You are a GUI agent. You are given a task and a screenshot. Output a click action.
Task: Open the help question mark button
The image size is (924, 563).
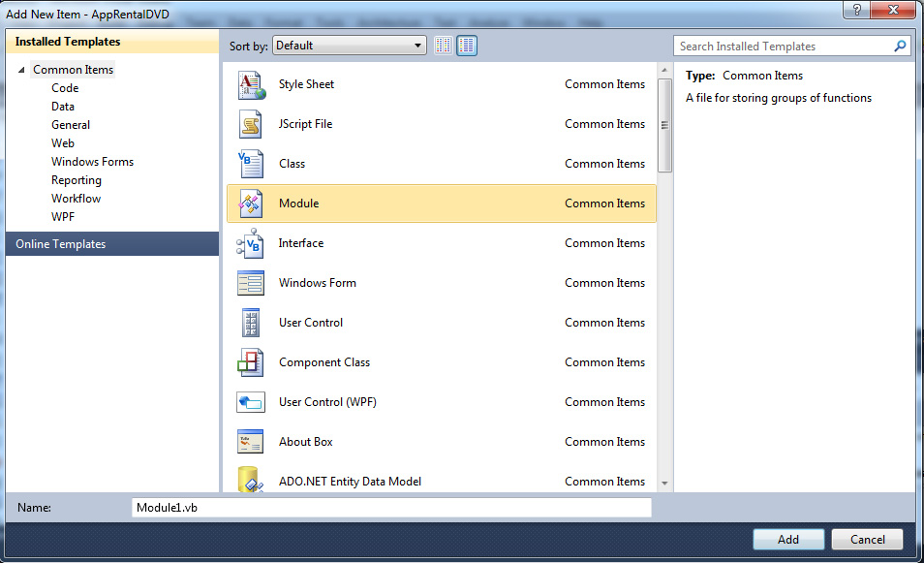[x=857, y=10]
